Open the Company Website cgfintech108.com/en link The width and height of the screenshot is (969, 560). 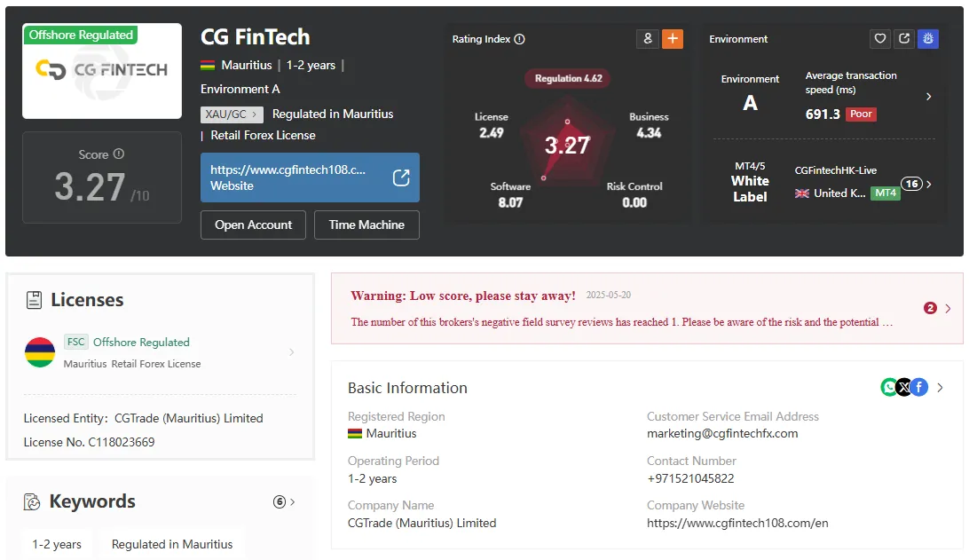click(x=737, y=524)
